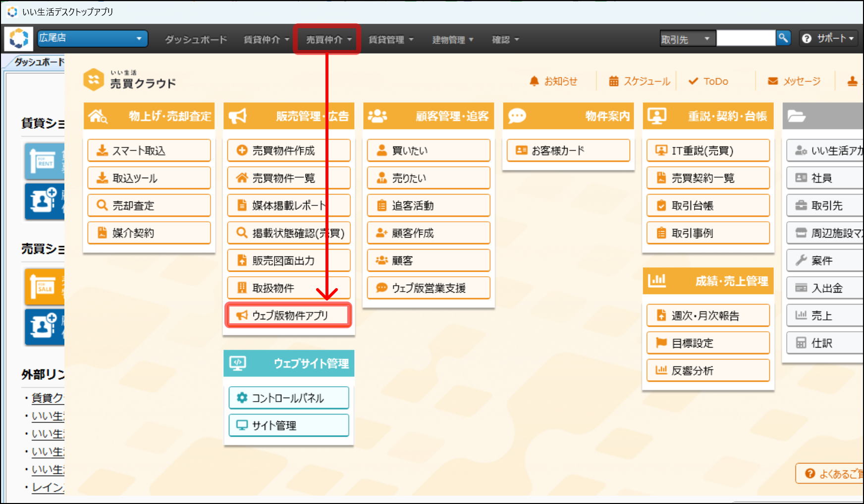
Task: Open the サポート help menu
Action: (x=828, y=38)
